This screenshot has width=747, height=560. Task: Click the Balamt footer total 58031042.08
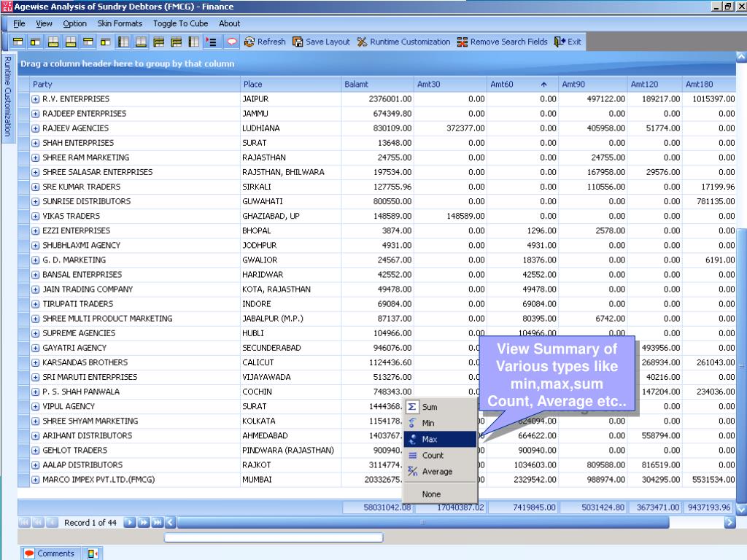[377, 507]
